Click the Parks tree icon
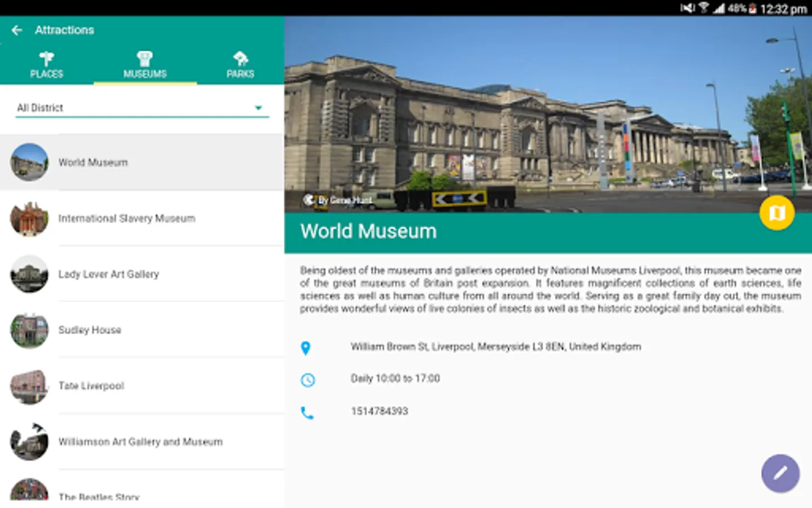Viewport: 812px width, 508px height. pos(240,58)
